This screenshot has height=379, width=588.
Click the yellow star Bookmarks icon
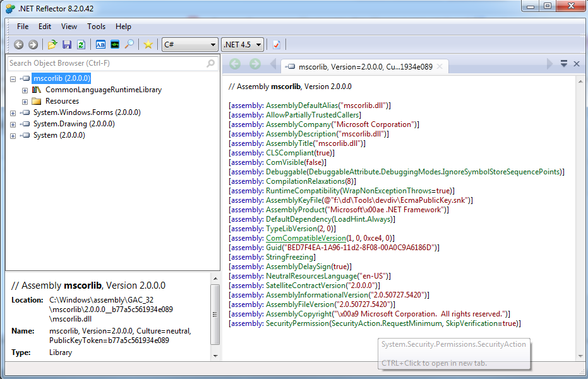pos(148,45)
